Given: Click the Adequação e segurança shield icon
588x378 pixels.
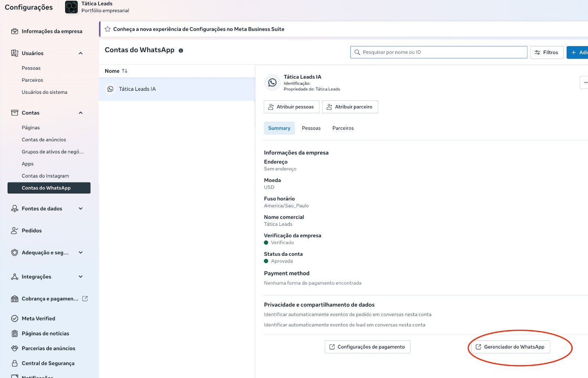Looking at the screenshot, I should coord(15,253).
